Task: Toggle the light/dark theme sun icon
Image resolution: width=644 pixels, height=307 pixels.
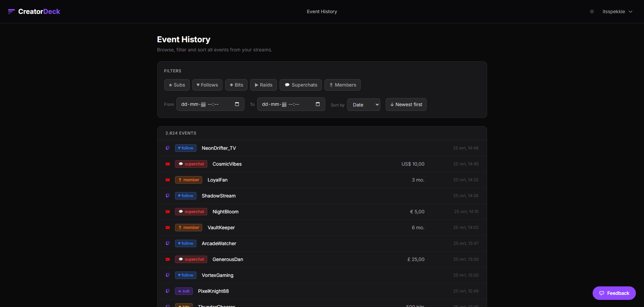Action: click(592, 11)
